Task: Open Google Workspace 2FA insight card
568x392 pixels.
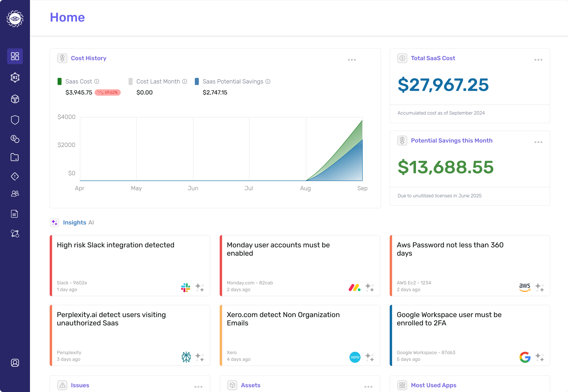Action: [x=470, y=335]
